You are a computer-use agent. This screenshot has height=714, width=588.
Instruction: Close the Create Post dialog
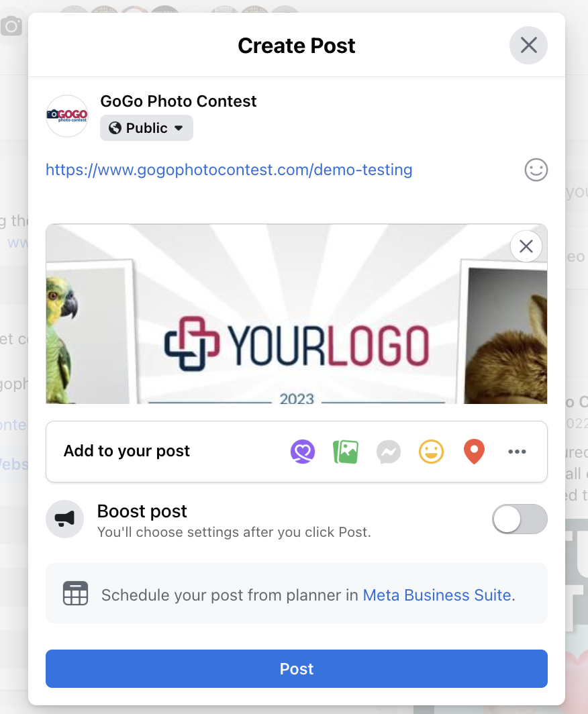pos(528,45)
